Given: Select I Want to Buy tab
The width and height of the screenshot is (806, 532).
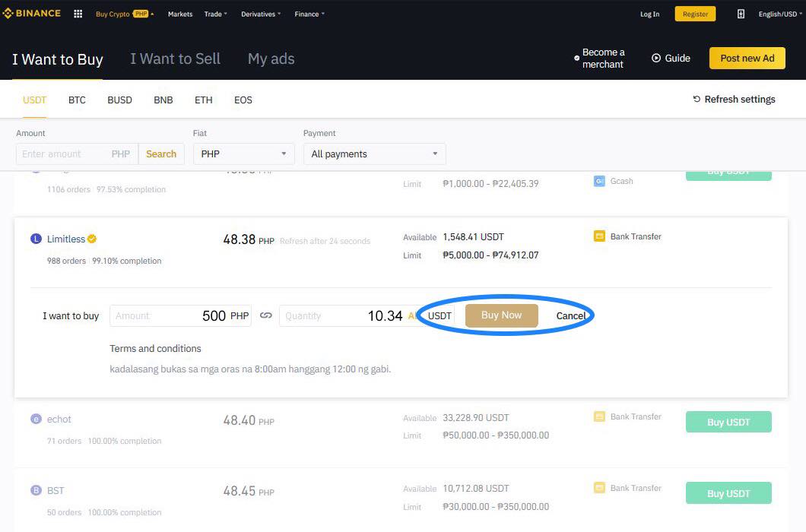Looking at the screenshot, I should tap(58, 59).
